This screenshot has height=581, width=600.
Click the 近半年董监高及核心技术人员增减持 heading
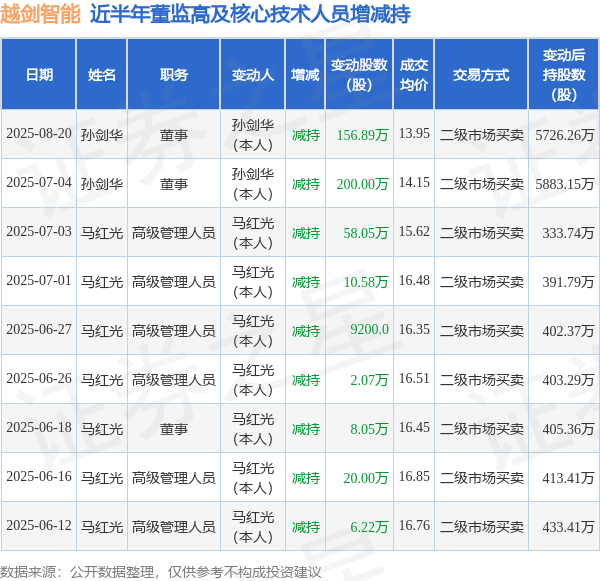250,15
